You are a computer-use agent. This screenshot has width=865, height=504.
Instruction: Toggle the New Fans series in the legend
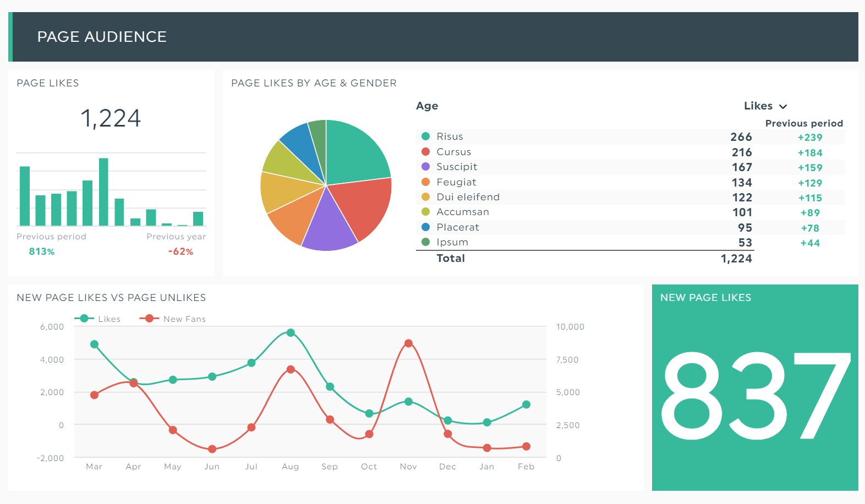click(x=173, y=319)
